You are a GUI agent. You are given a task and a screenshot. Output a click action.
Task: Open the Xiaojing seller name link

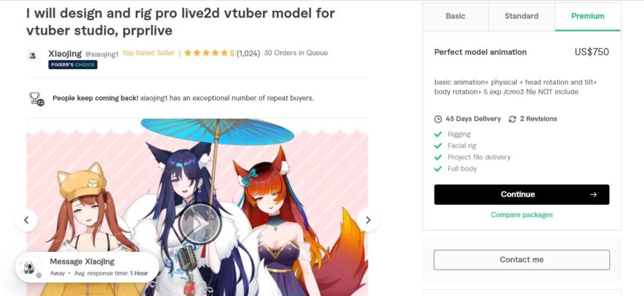pos(65,54)
